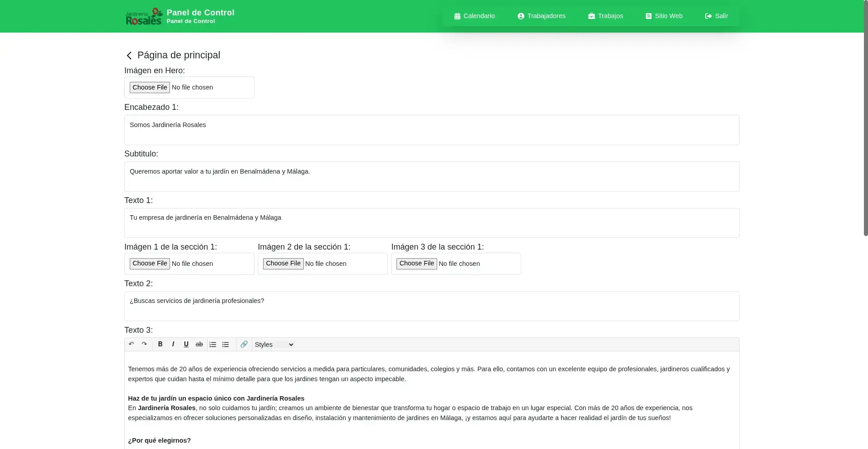Image resolution: width=868 pixels, height=449 pixels.
Task: Log out with the Salir link
Action: 717,16
